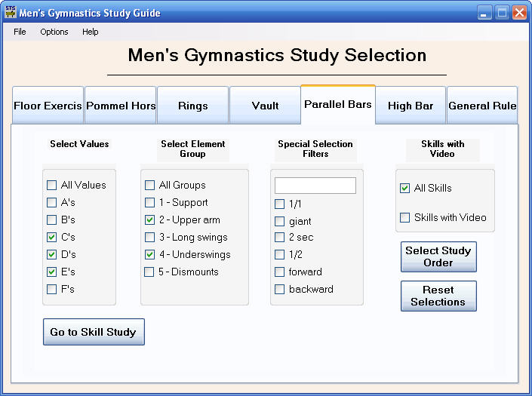The width and height of the screenshot is (532, 396).
Task: Select the Rings tab
Action: coord(193,106)
